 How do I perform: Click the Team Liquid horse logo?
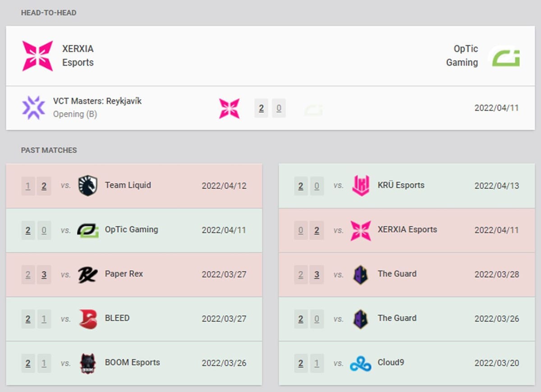coord(87,185)
